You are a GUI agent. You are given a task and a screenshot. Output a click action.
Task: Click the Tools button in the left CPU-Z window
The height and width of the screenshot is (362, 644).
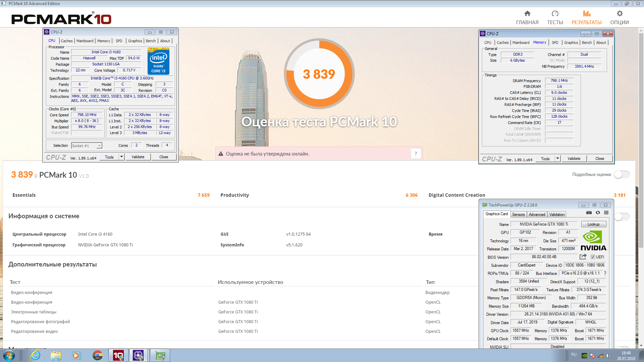click(x=109, y=157)
